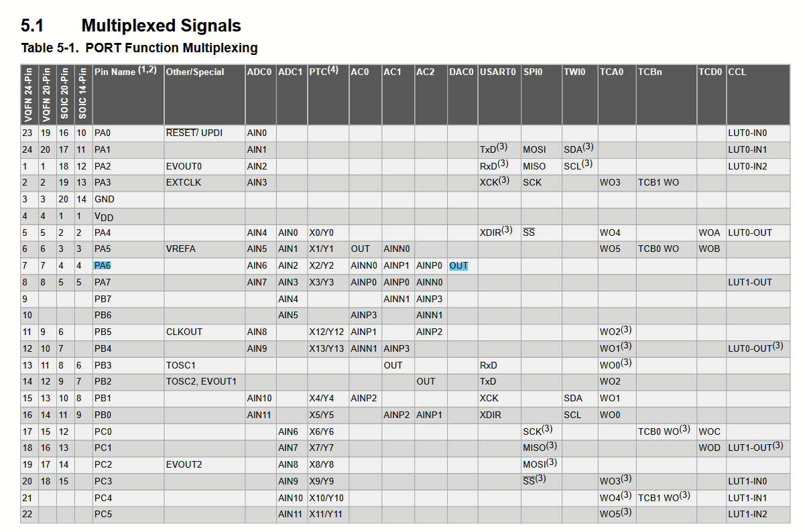Viewport: 805px width, 532px height.
Task: Select the Pin Name column header
Action: tap(125, 71)
